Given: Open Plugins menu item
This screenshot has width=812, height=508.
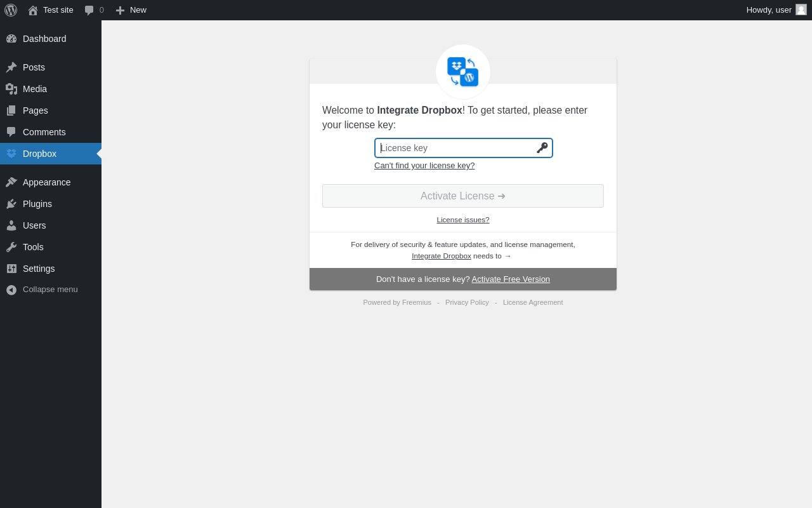Looking at the screenshot, I should [51, 204].
